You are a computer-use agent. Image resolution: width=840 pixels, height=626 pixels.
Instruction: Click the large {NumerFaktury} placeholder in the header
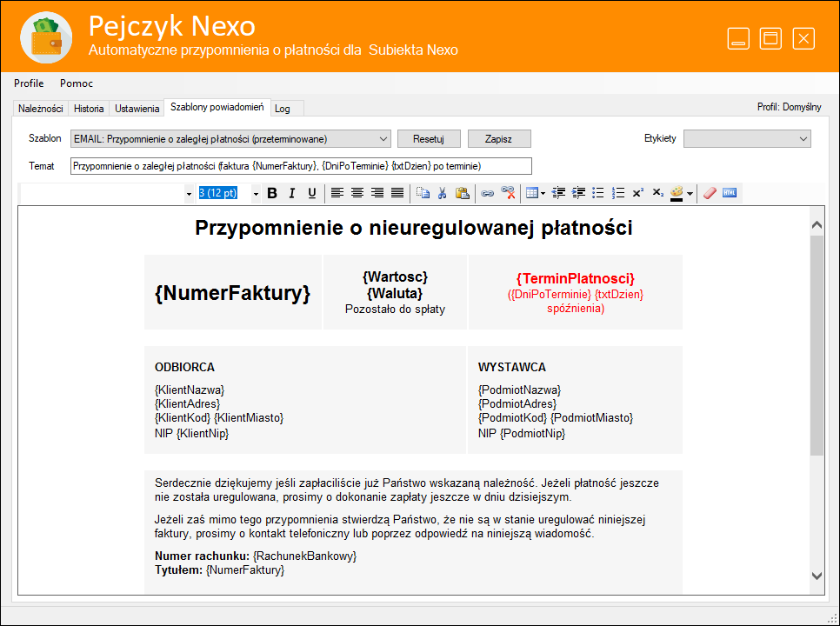pyautogui.click(x=232, y=293)
